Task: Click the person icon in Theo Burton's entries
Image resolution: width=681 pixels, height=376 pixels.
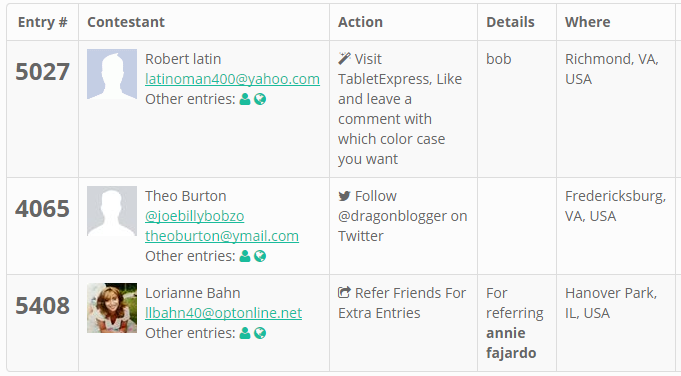Action: [245, 256]
